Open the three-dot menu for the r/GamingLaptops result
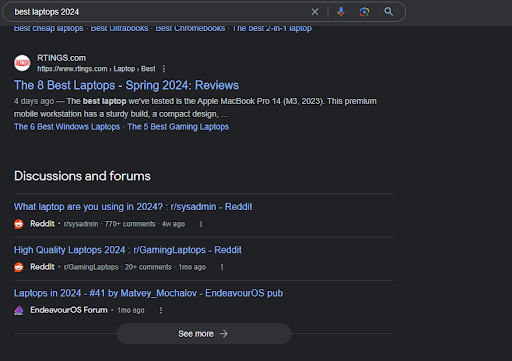Screen dimensions: 512x361 [x=222, y=267]
